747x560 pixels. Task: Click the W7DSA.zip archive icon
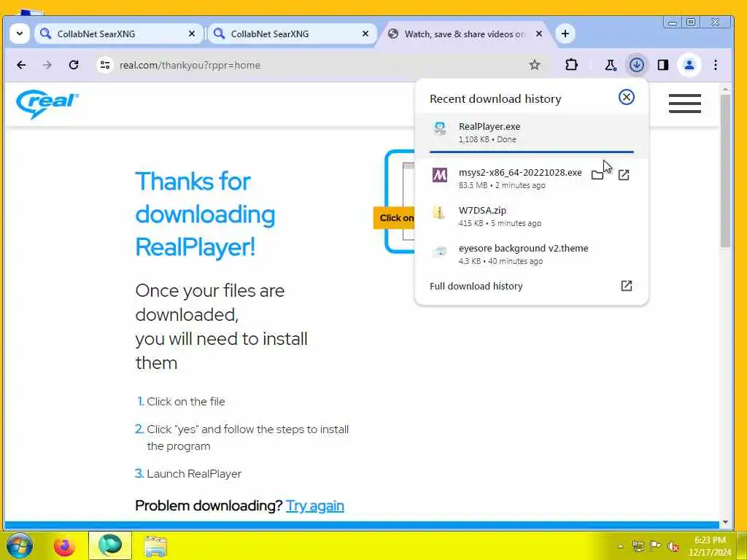click(438, 212)
